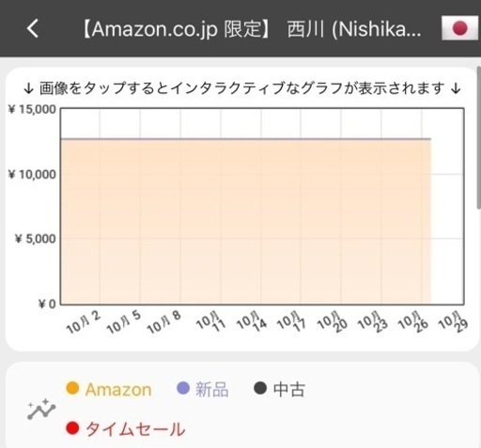Click the vertical scrollbar on right edge
The height and width of the screenshot is (448, 481).
click(479, 138)
